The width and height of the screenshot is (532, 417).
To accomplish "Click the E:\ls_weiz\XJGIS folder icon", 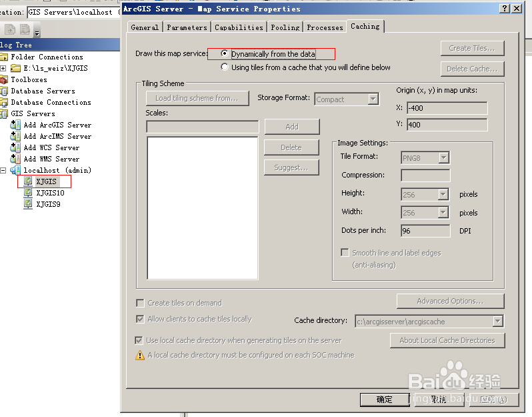I will [15, 68].
